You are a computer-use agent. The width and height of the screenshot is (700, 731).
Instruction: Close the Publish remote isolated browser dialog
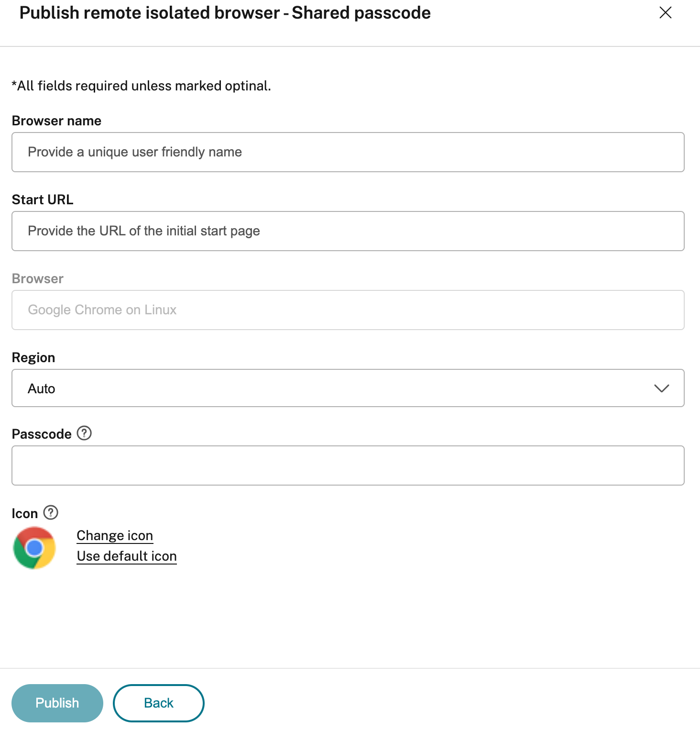665,13
